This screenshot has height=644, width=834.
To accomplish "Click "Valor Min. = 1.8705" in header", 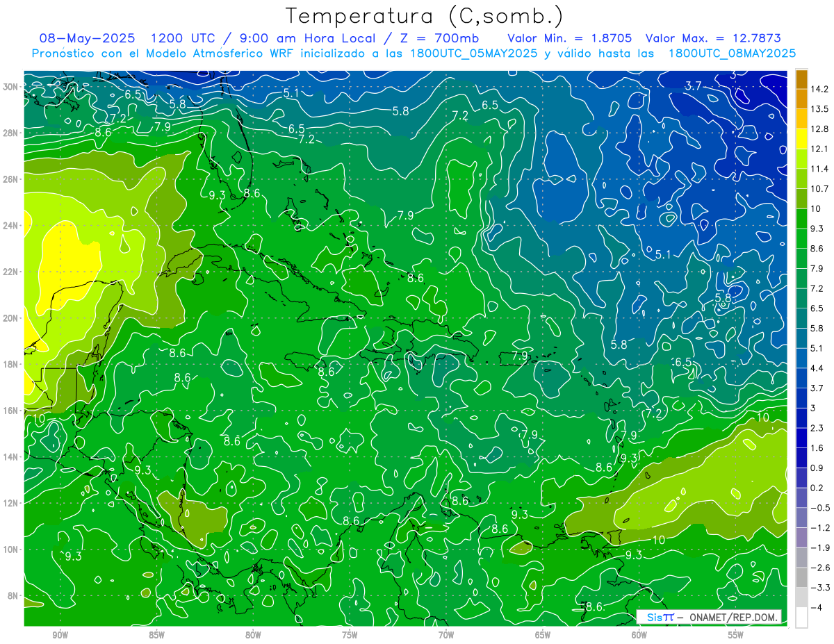I will 570,38.
